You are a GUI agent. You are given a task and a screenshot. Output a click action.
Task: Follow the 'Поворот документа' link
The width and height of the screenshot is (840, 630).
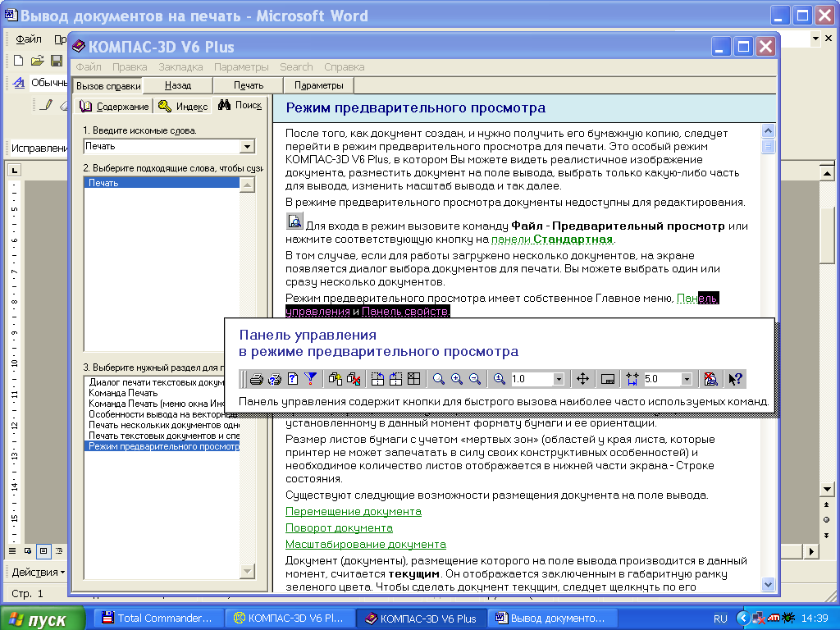[x=339, y=527]
